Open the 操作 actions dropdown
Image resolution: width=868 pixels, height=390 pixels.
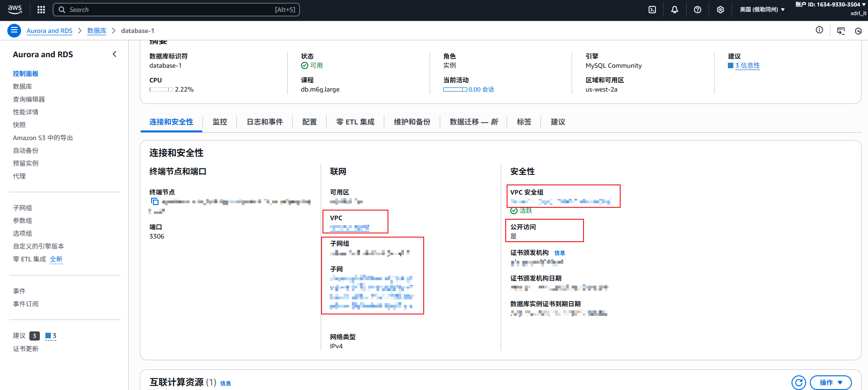pos(831,383)
